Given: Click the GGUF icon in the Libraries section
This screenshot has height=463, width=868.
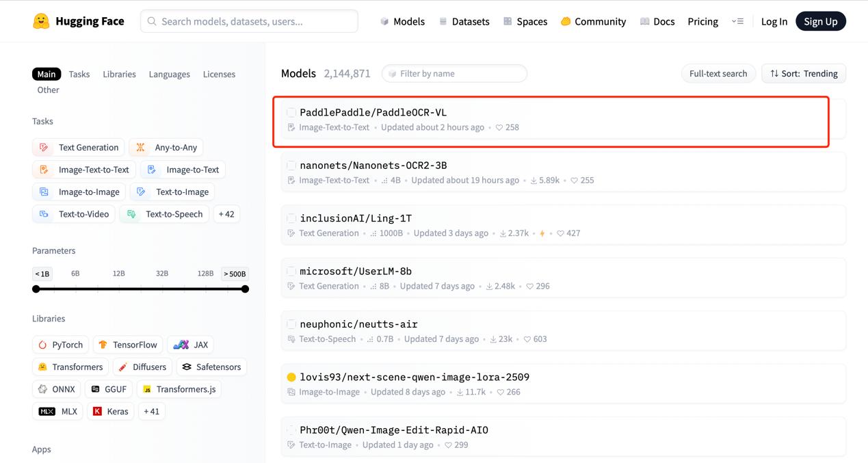Looking at the screenshot, I should tap(96, 388).
